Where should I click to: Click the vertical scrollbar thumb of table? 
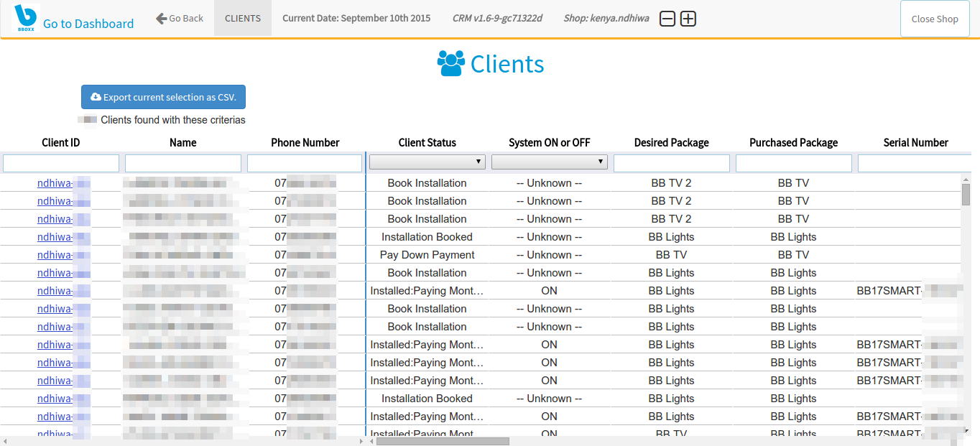tap(966, 195)
